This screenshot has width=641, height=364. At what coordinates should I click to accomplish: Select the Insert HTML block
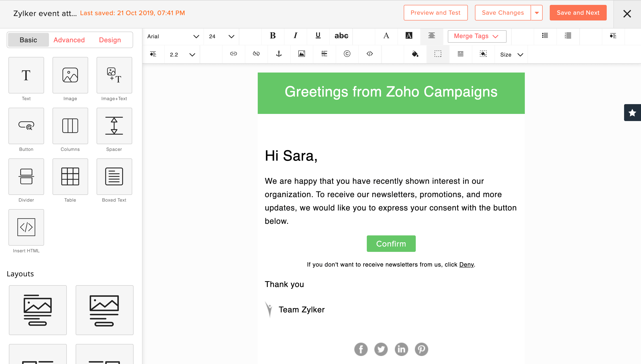click(26, 227)
